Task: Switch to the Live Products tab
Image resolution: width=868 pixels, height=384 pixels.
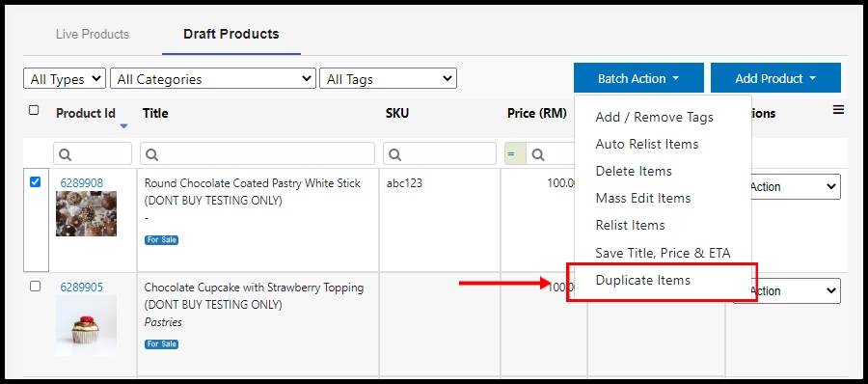Action: 93,35
